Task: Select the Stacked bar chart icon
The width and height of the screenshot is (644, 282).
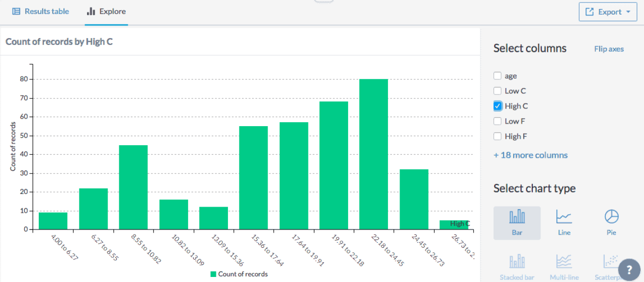Action: (x=517, y=267)
